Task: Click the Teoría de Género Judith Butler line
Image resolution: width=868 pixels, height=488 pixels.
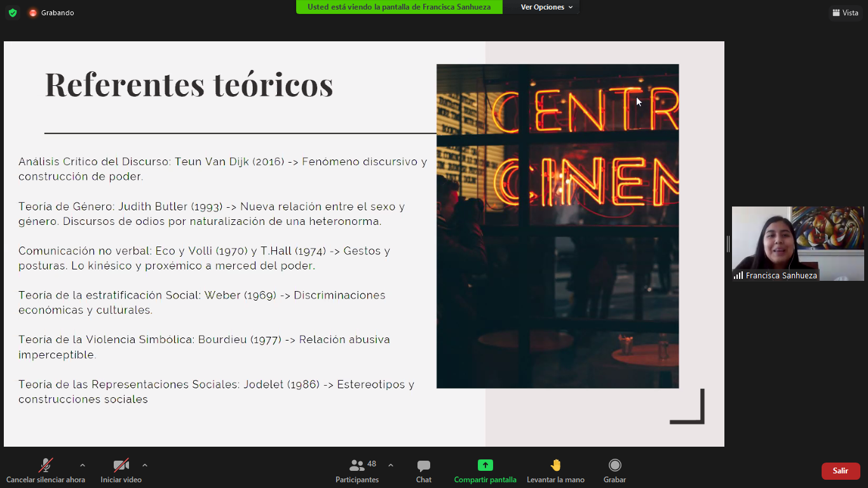Action: [212, 214]
